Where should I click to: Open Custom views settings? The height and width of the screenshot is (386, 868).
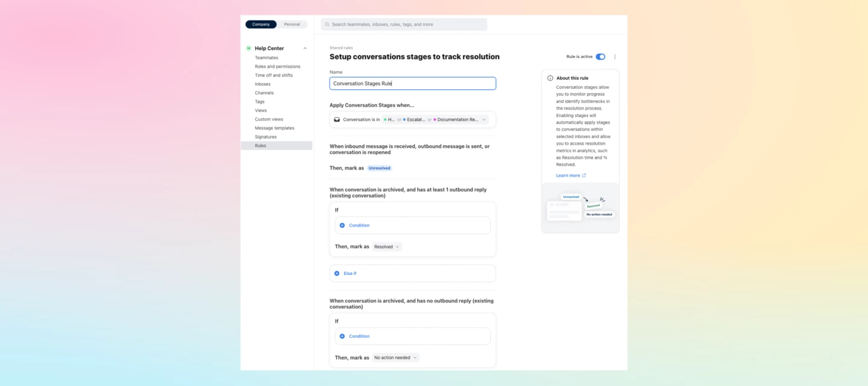(x=269, y=119)
